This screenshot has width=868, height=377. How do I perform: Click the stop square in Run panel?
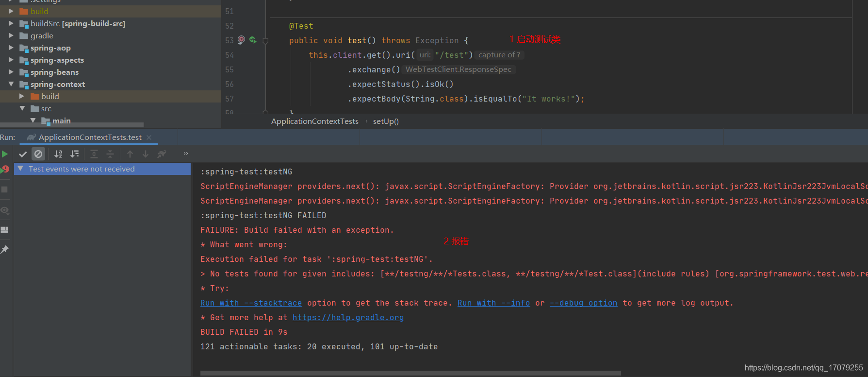pyautogui.click(x=4, y=189)
